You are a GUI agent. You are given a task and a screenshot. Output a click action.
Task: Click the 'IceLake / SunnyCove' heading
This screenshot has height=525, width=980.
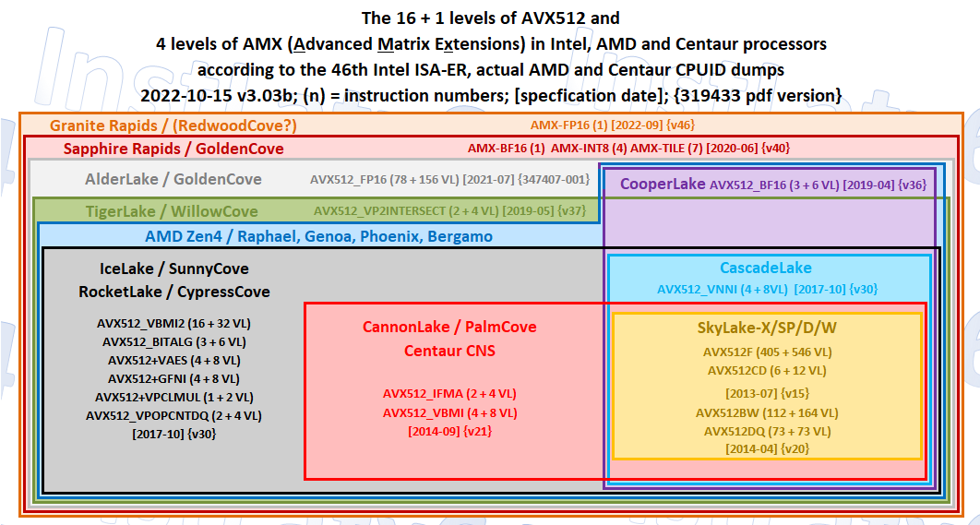[x=174, y=268]
